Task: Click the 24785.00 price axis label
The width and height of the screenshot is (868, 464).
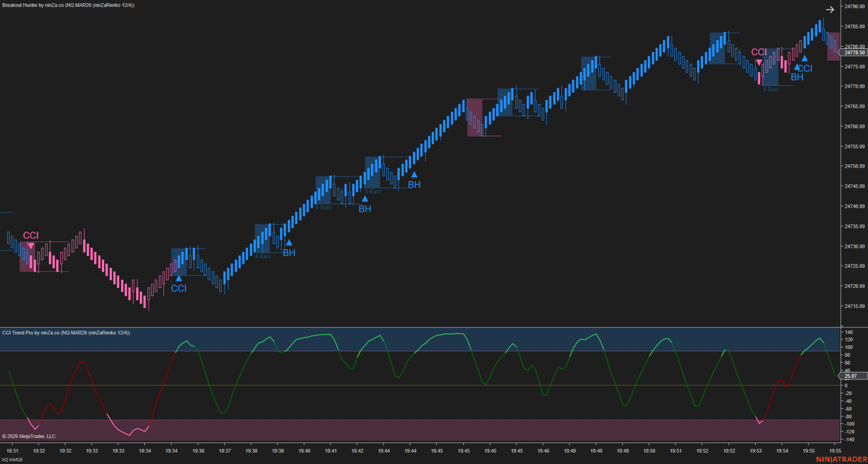Action: pos(854,27)
